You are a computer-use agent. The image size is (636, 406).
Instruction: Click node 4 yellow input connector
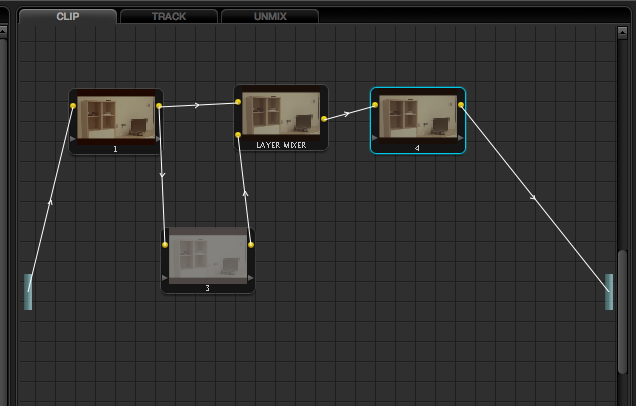pyautogui.click(x=375, y=105)
